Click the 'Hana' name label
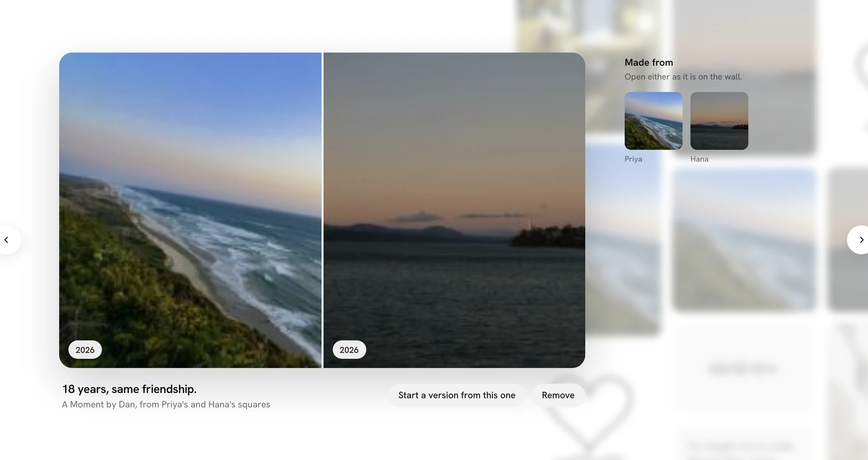Viewport: 868px width, 460px height. click(x=699, y=159)
